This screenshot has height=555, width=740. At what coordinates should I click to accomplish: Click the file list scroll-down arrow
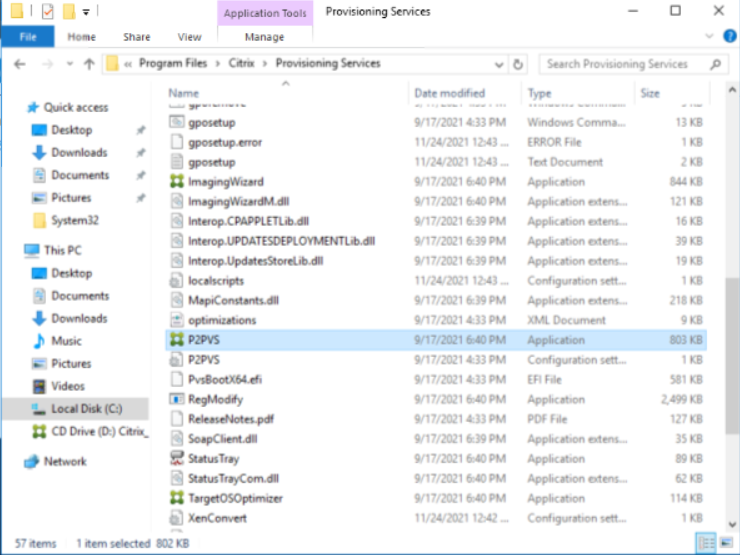732,524
